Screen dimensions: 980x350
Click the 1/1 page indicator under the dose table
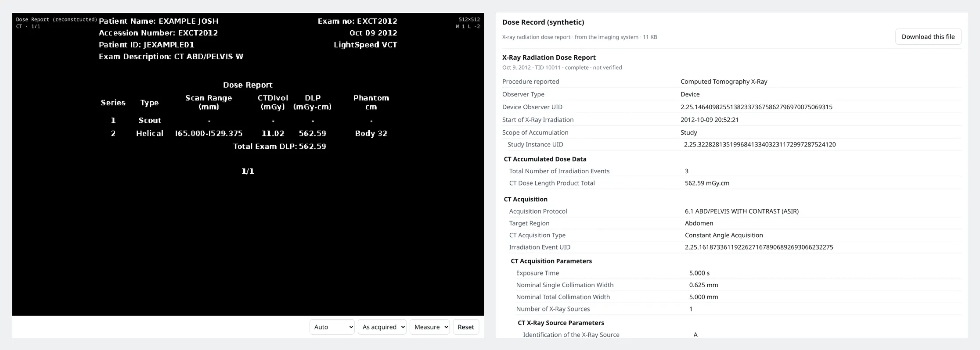coord(248,171)
